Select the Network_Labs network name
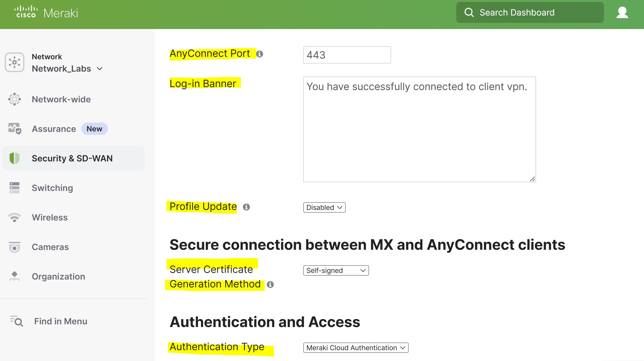 [61, 69]
